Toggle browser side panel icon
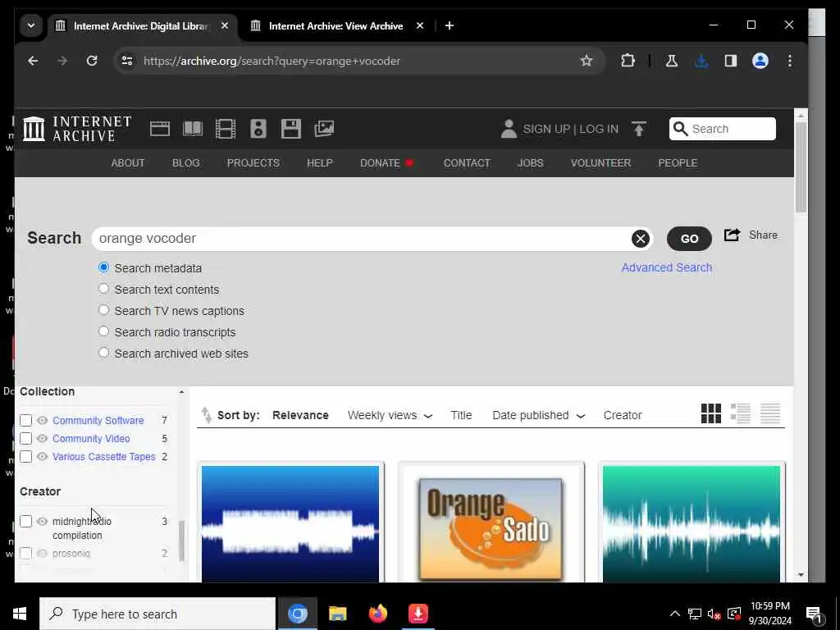The height and width of the screenshot is (630, 840). coord(731,61)
